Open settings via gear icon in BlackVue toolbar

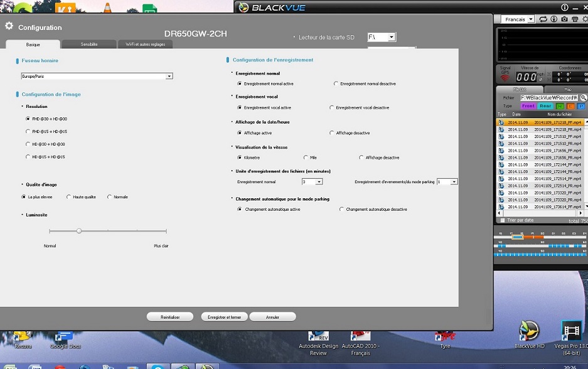[585, 19]
